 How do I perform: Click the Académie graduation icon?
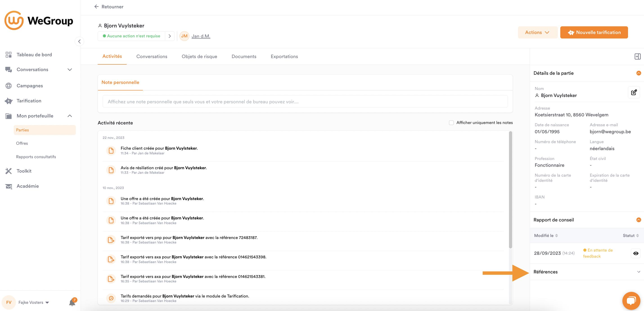point(9,186)
